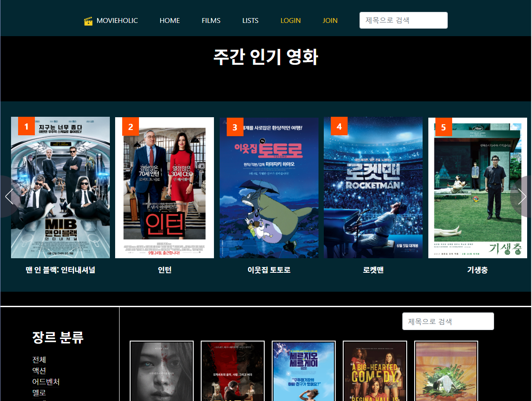The height and width of the screenshot is (401, 532).
Task: Select 어드벤처 genre filter
Action: pyautogui.click(x=46, y=382)
